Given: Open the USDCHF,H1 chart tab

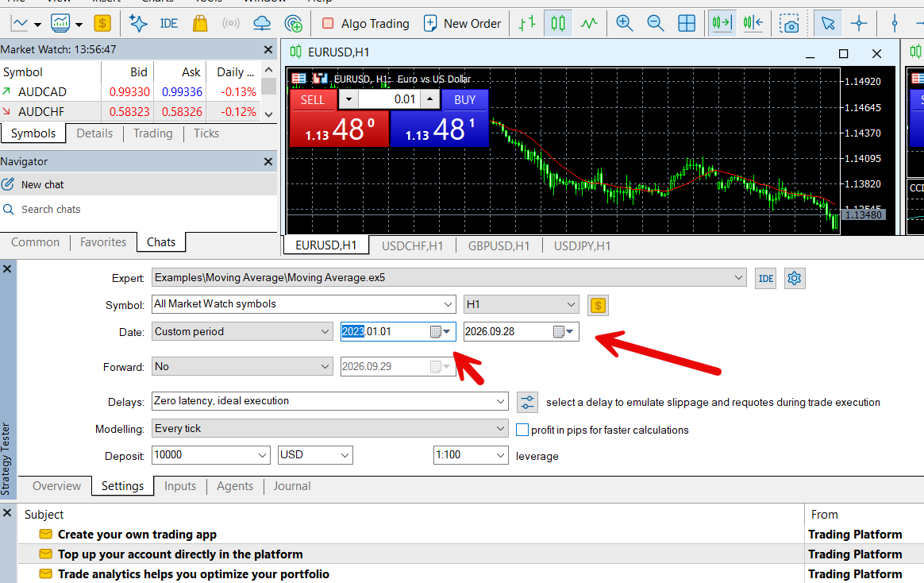Looking at the screenshot, I should pyautogui.click(x=412, y=245).
